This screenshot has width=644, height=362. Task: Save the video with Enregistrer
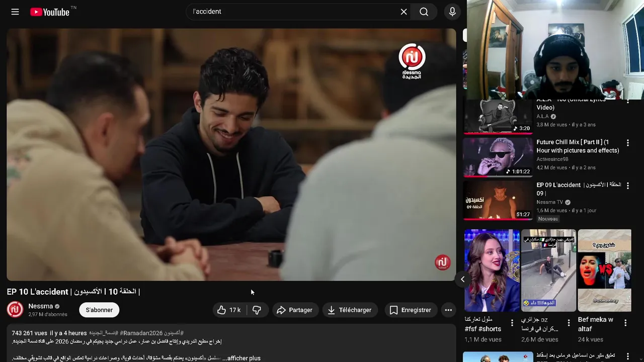click(411, 310)
